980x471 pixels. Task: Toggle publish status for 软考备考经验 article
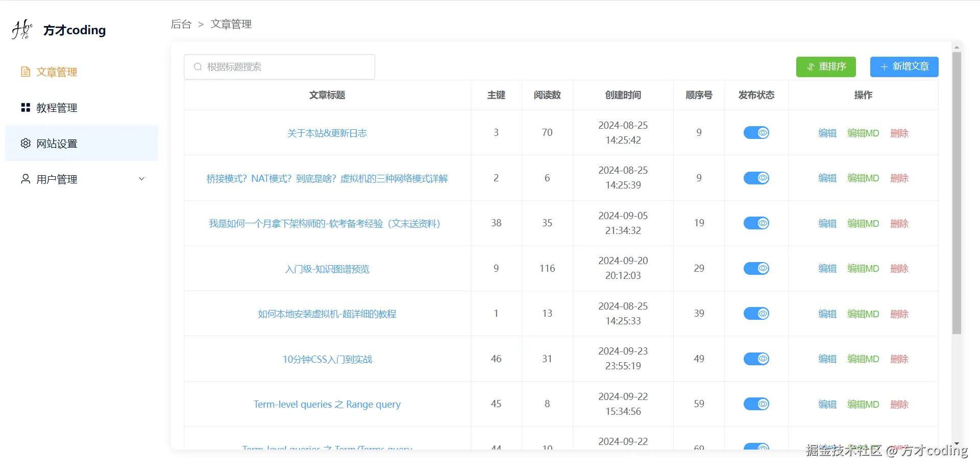click(756, 223)
